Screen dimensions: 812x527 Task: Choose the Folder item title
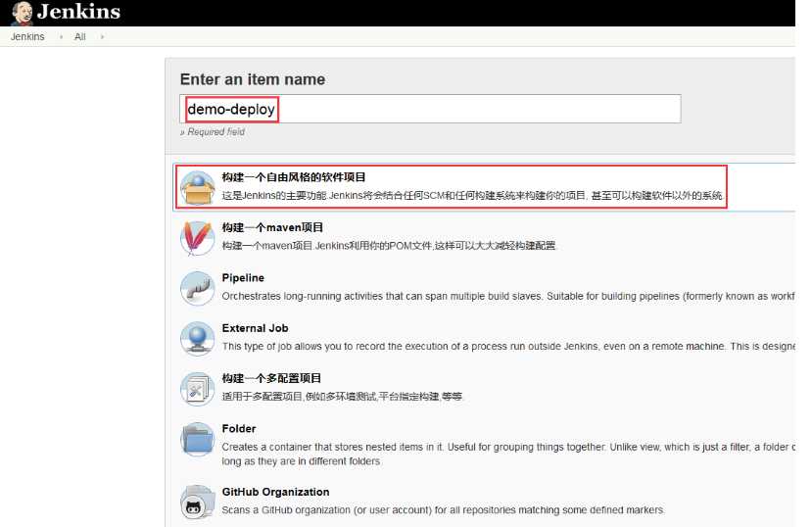[x=239, y=428]
